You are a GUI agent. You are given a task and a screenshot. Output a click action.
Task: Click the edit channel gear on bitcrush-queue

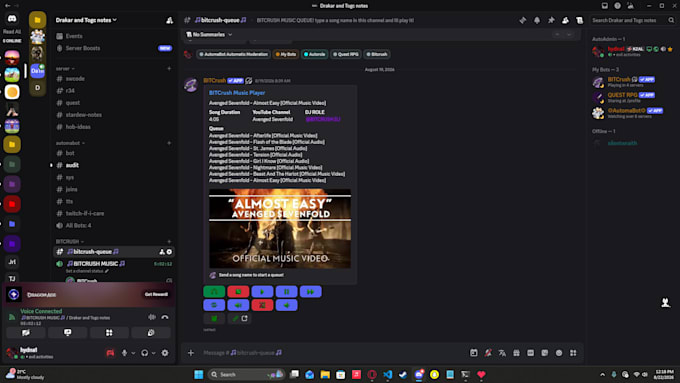tap(169, 252)
